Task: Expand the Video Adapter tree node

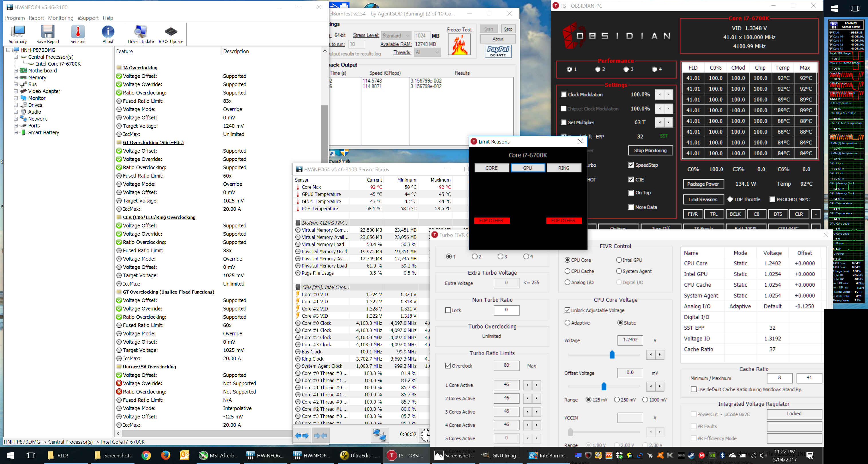Action: (16, 91)
